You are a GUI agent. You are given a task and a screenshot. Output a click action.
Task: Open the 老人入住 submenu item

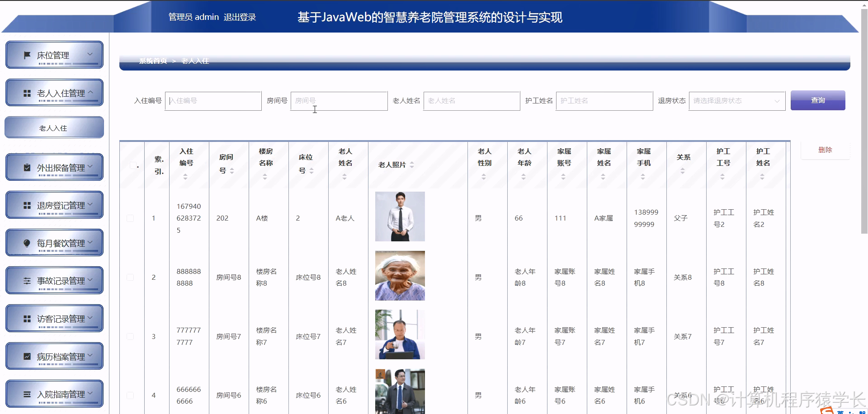click(54, 127)
